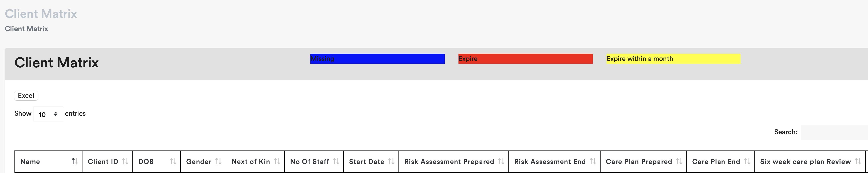This screenshot has height=173, width=868.
Task: Click the DOB column sort arrows icon
Action: tap(173, 162)
